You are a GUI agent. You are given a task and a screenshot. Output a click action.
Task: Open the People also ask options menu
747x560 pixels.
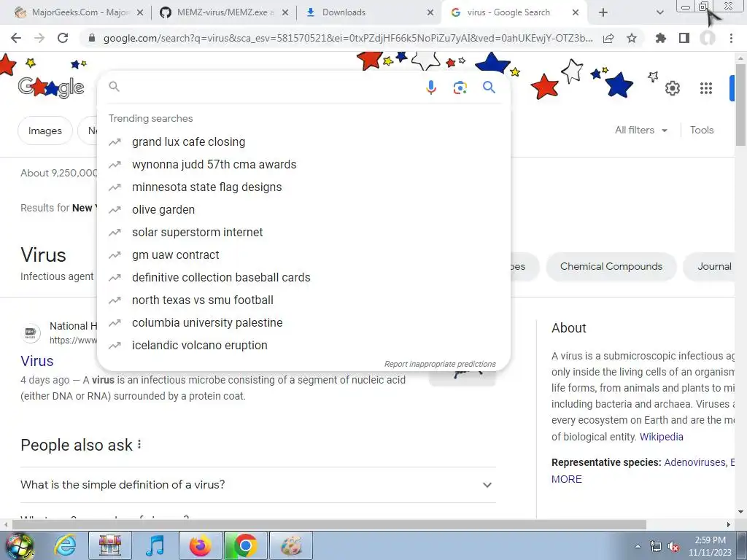(139, 444)
